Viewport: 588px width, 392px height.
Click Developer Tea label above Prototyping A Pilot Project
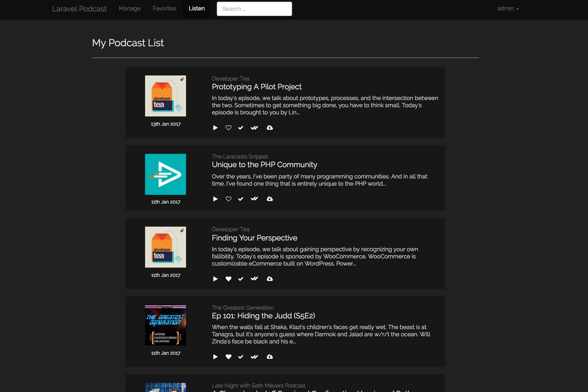(x=230, y=78)
